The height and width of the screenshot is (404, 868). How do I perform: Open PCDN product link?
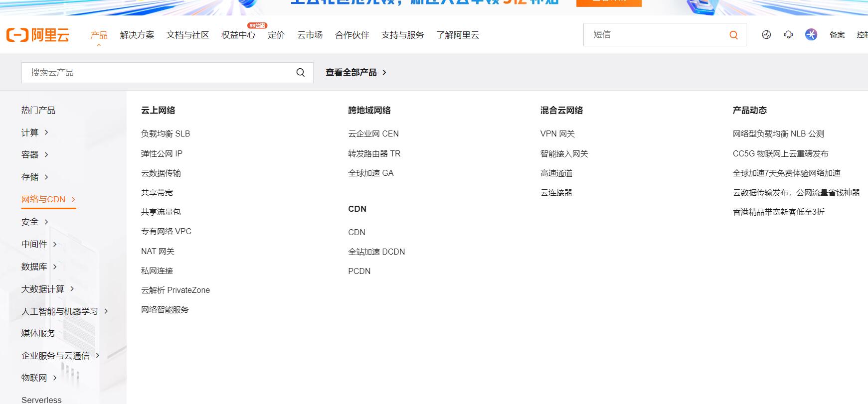coord(359,271)
